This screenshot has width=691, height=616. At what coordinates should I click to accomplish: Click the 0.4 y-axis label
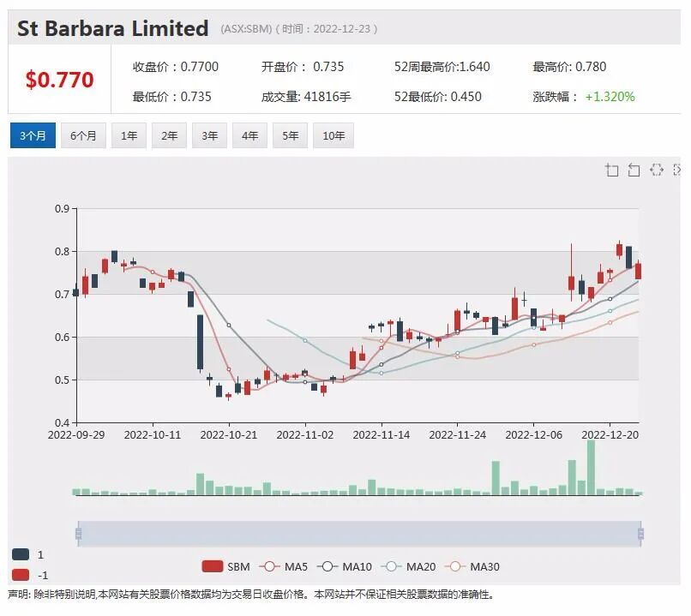tap(62, 422)
